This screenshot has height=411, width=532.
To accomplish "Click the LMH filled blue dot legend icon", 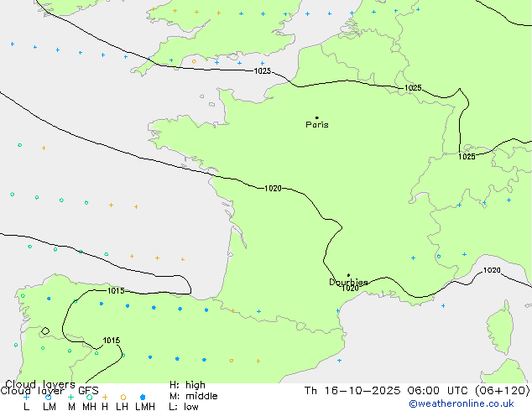I will click(x=143, y=397).
